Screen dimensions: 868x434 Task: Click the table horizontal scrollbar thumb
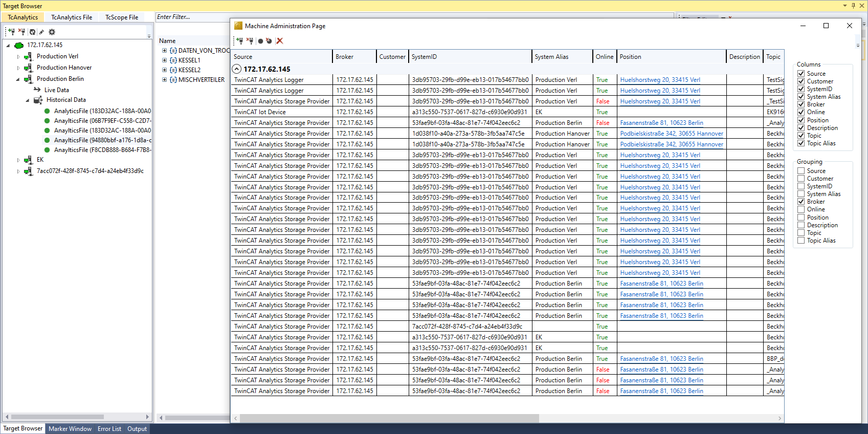[389, 418]
